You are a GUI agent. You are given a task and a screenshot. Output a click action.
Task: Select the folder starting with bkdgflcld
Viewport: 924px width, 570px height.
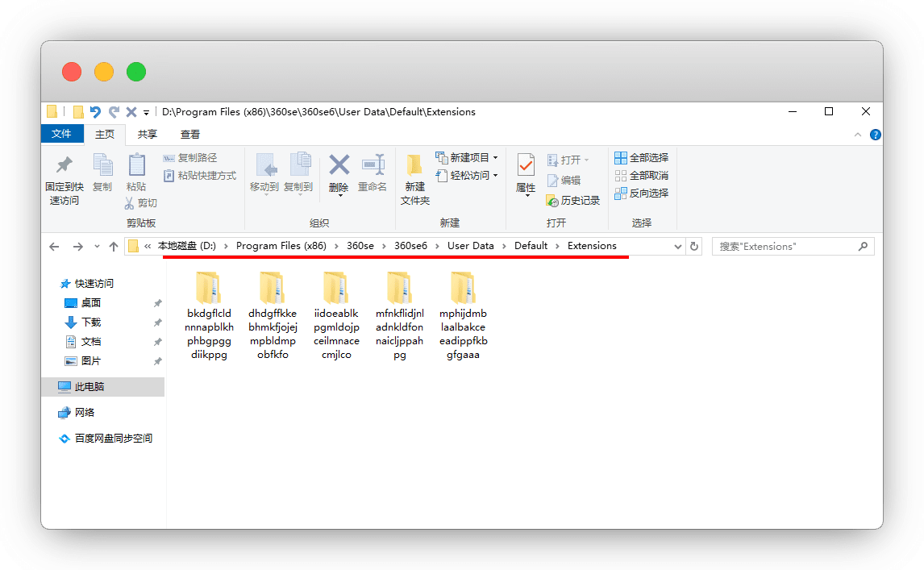[208, 316]
